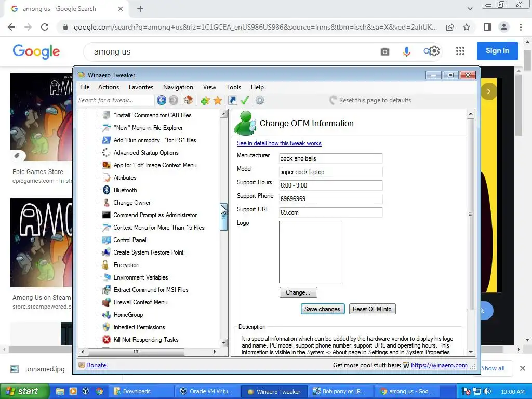Image resolution: width=532 pixels, height=399 pixels.
Task: Go to Winaero Tweaker home page icon
Action: pyautogui.click(x=188, y=100)
